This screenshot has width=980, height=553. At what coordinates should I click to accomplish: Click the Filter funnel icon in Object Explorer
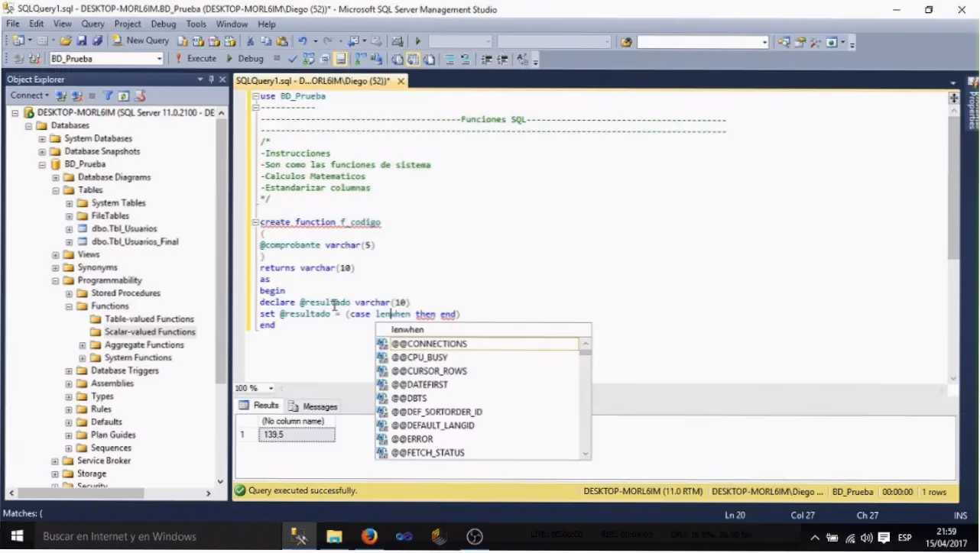point(108,95)
